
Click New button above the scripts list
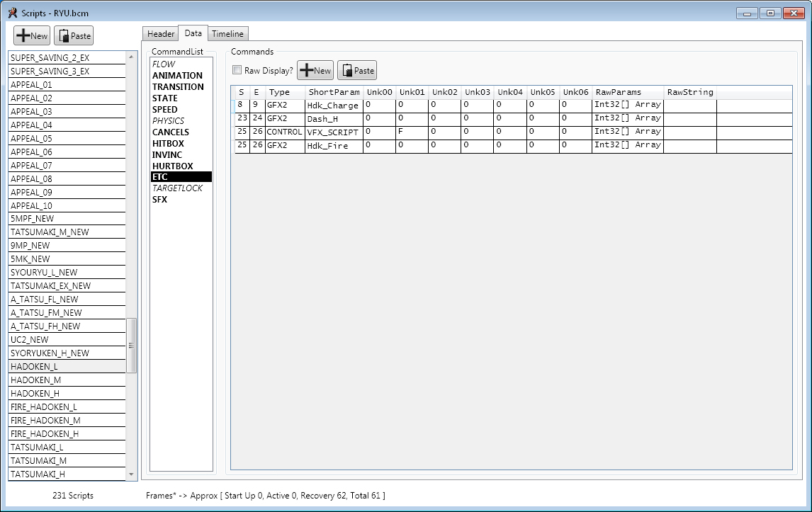tap(32, 36)
